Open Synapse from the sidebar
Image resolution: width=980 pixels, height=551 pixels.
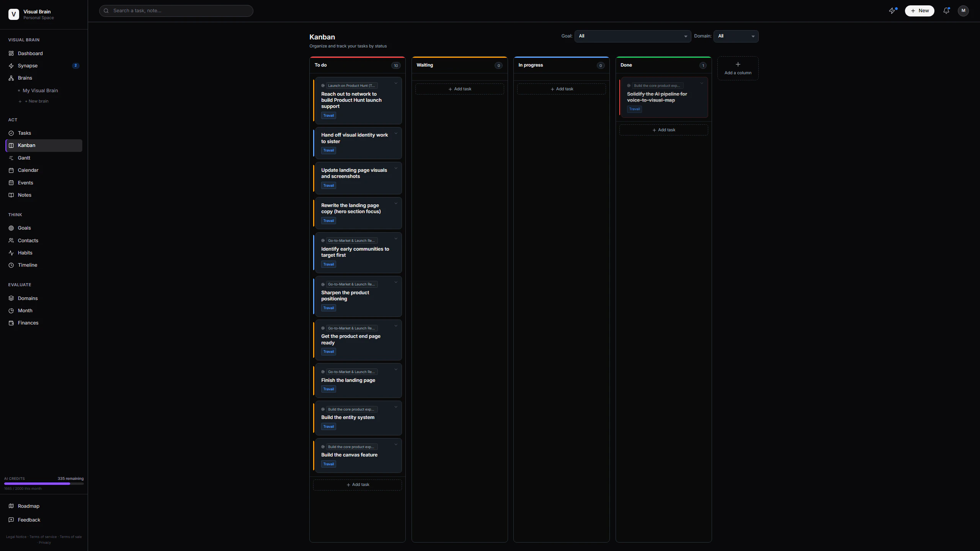pos(28,65)
